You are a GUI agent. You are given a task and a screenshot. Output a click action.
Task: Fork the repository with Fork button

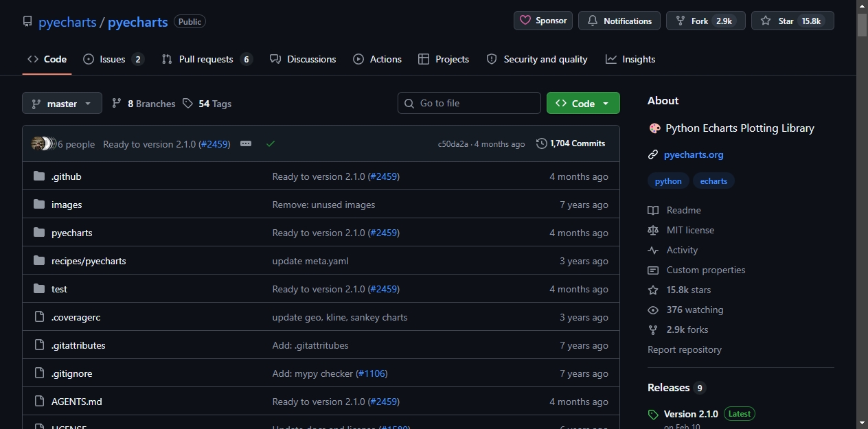[706, 21]
